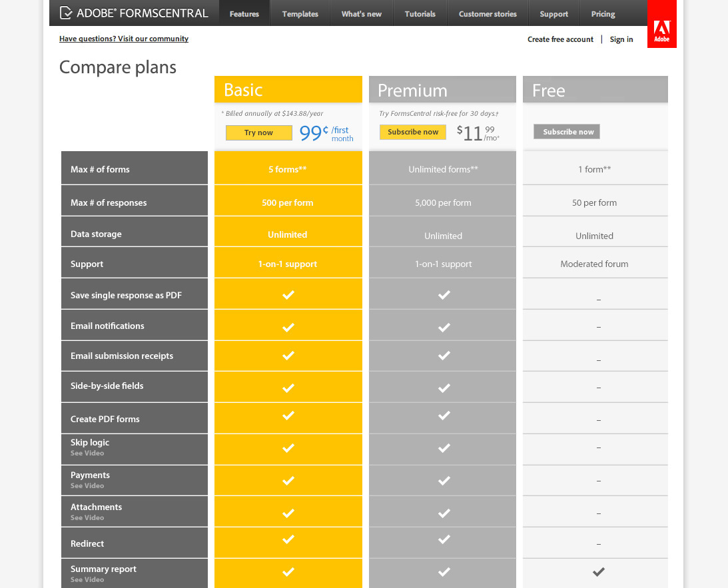Open the Tutorials section
The image size is (728, 588).
(420, 13)
